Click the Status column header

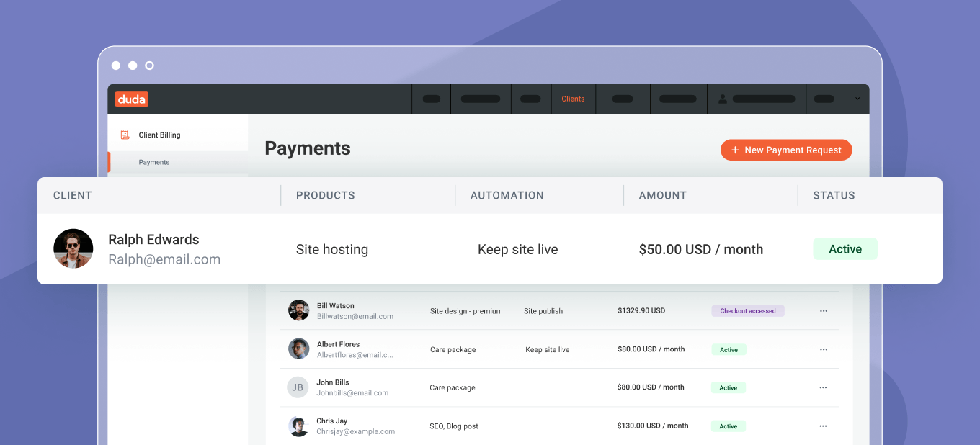coord(834,195)
